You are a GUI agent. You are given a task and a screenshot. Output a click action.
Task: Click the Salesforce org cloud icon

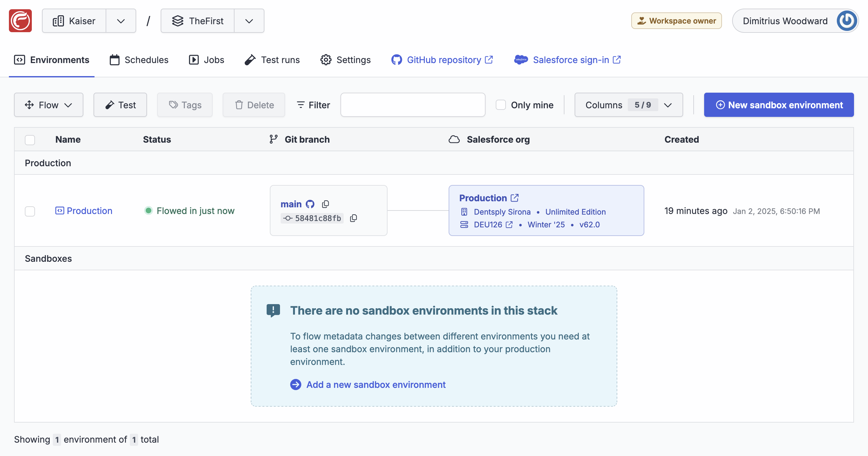(454, 139)
